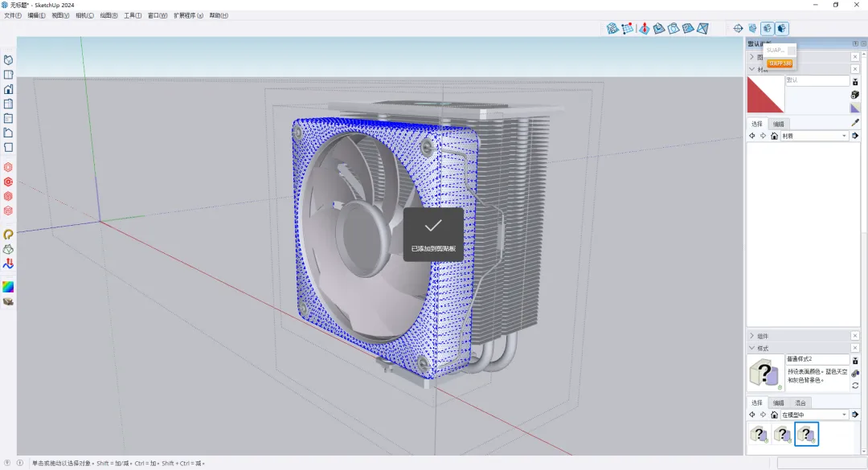Select the Sandbox Flip Edge tool

point(703,29)
